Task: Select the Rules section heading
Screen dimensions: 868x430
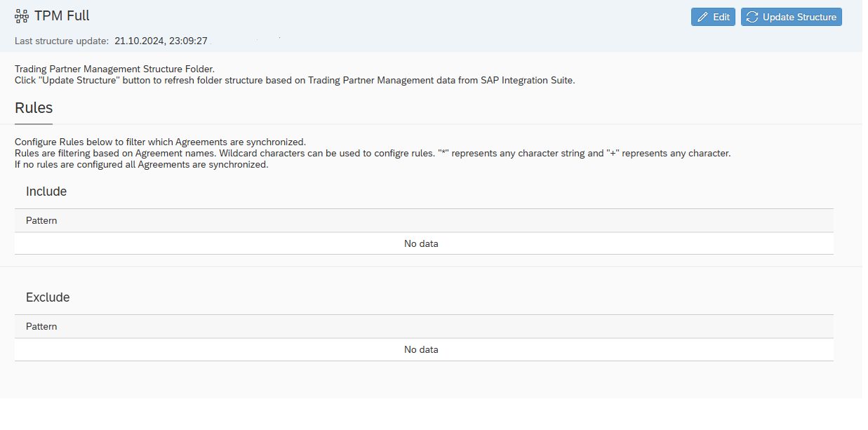Action: point(34,108)
